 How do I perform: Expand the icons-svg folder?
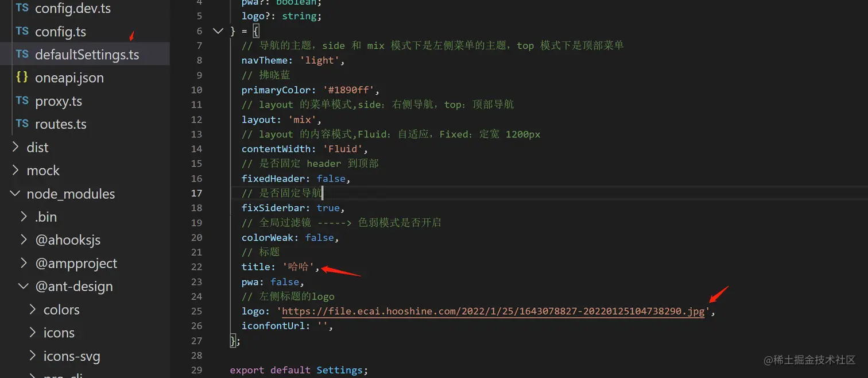pos(33,356)
